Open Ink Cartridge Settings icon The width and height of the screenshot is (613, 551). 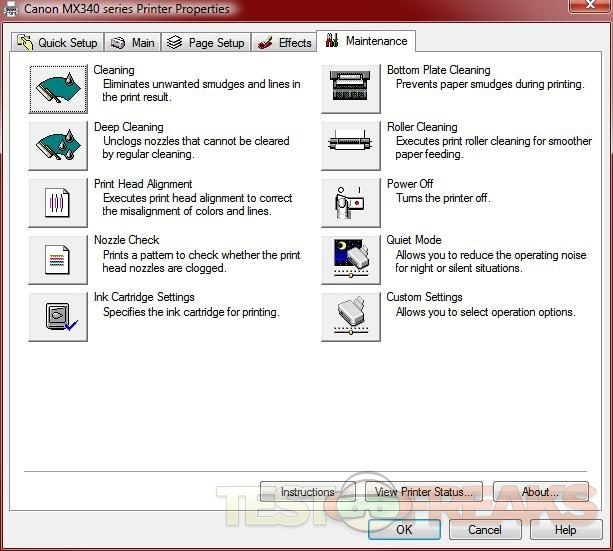(58, 317)
